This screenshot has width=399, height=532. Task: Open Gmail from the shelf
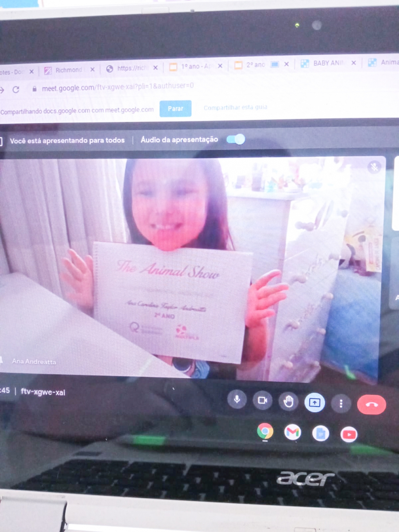click(x=293, y=432)
